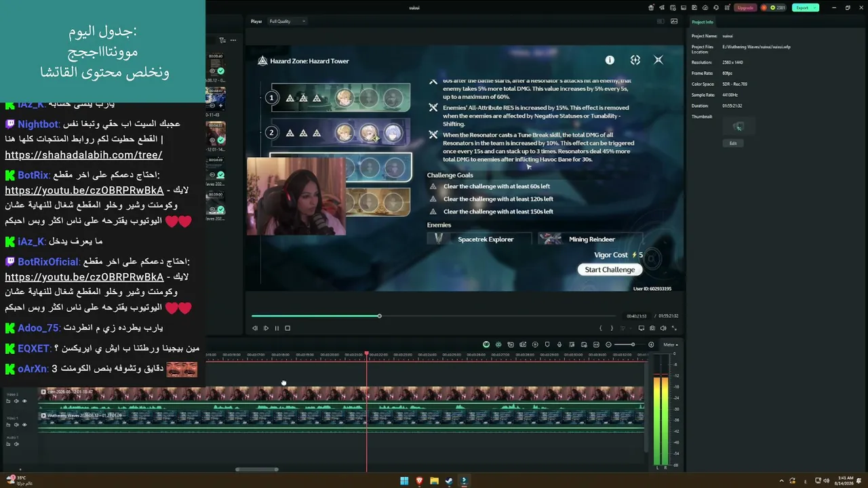Viewport: 868px width, 488px height.
Task: Pause the preview playback
Action: point(277,328)
